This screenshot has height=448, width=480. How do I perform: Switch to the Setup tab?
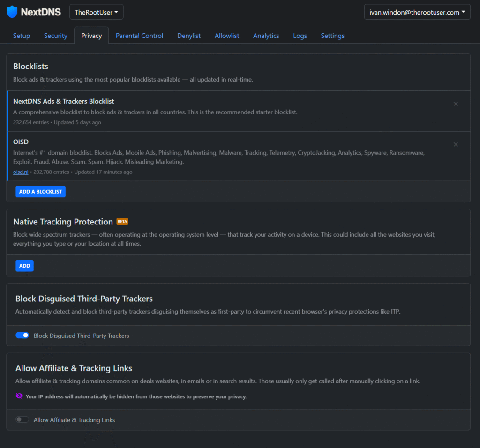click(22, 36)
